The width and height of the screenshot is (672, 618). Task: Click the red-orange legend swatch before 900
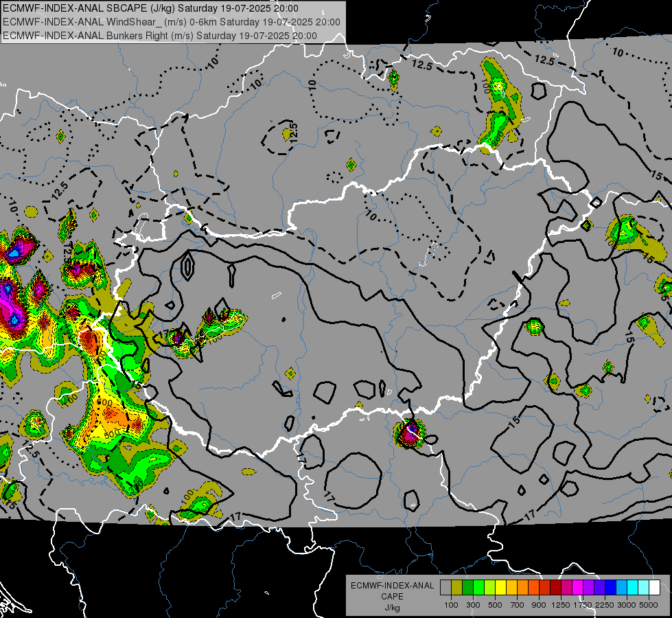[x=533, y=588]
